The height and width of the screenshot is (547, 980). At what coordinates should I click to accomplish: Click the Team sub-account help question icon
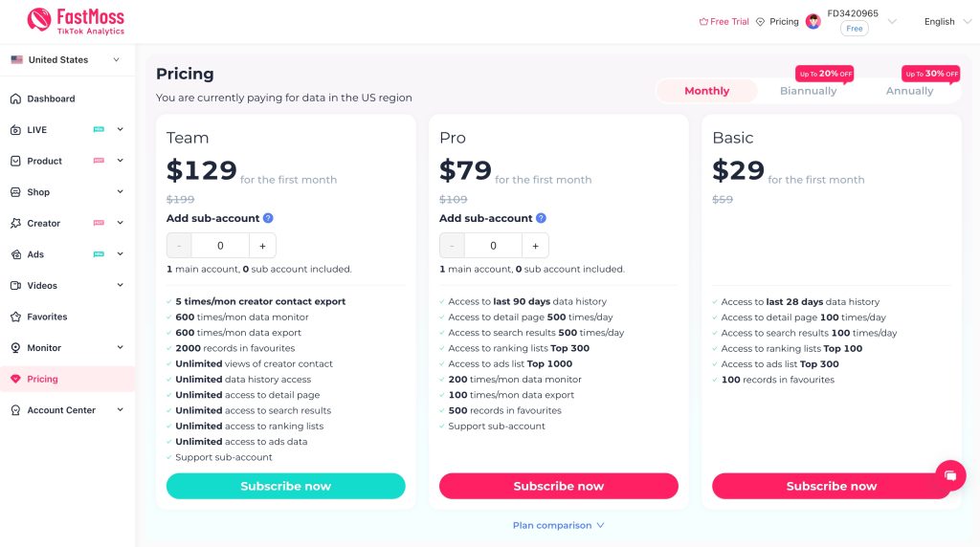[268, 218]
